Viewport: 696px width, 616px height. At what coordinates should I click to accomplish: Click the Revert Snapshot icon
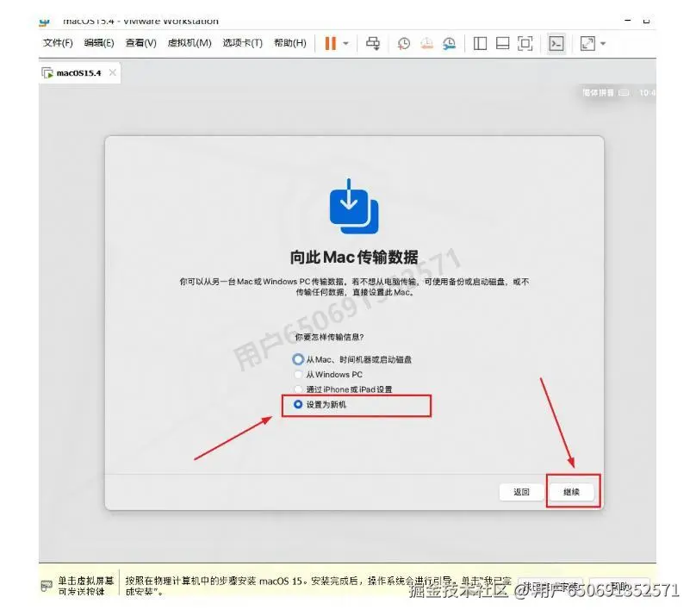pos(426,43)
